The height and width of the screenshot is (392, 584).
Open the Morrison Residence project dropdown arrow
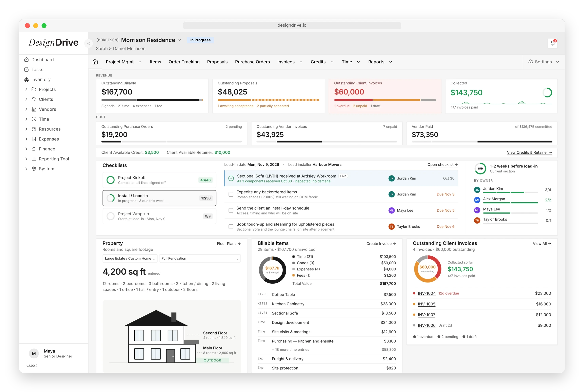click(x=179, y=40)
